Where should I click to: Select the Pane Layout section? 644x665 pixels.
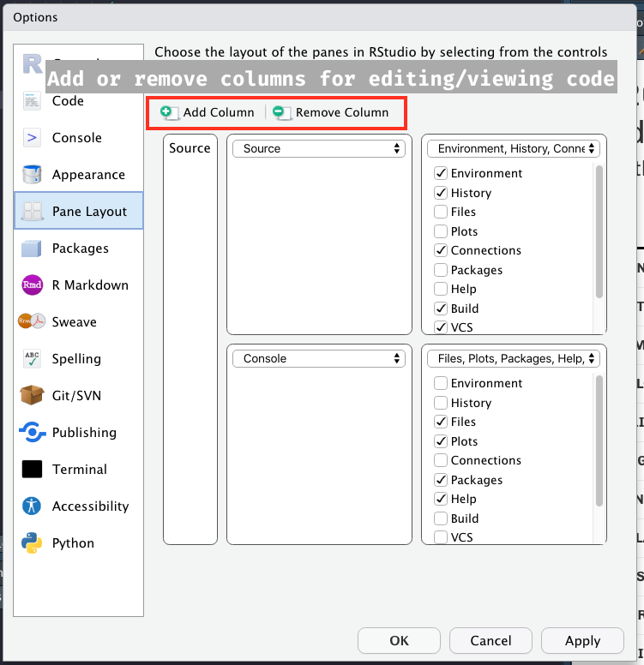(x=79, y=211)
